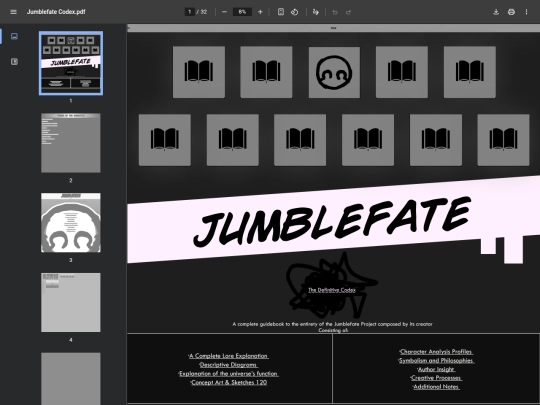This screenshot has height=405, width=540.
Task: Click the JUMBLEFATE title banner text
Action: 332,221
